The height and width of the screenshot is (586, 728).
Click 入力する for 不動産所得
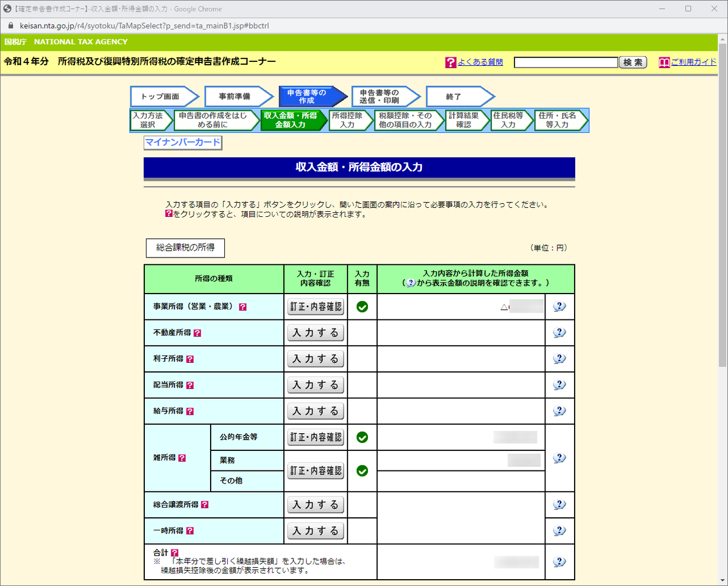coord(316,332)
